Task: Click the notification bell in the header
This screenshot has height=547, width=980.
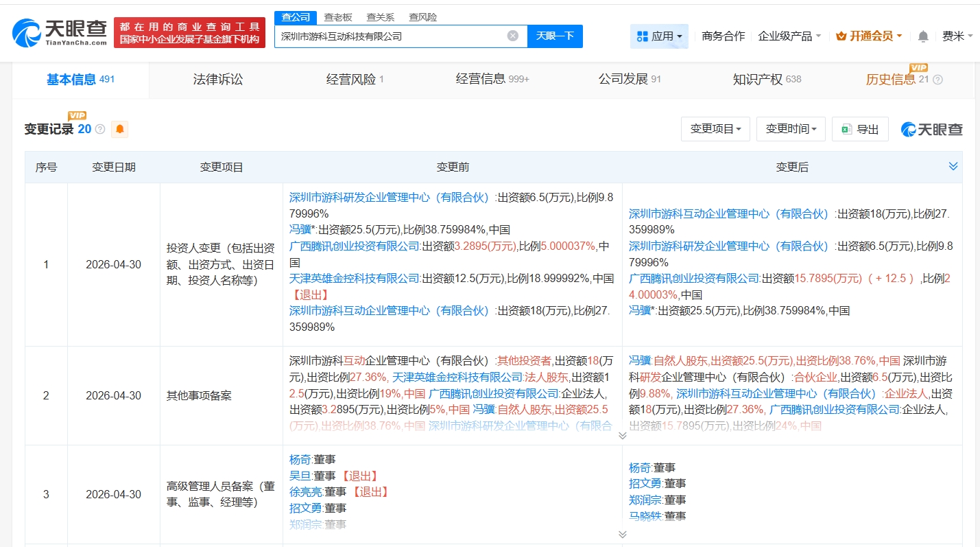Action: pos(923,36)
